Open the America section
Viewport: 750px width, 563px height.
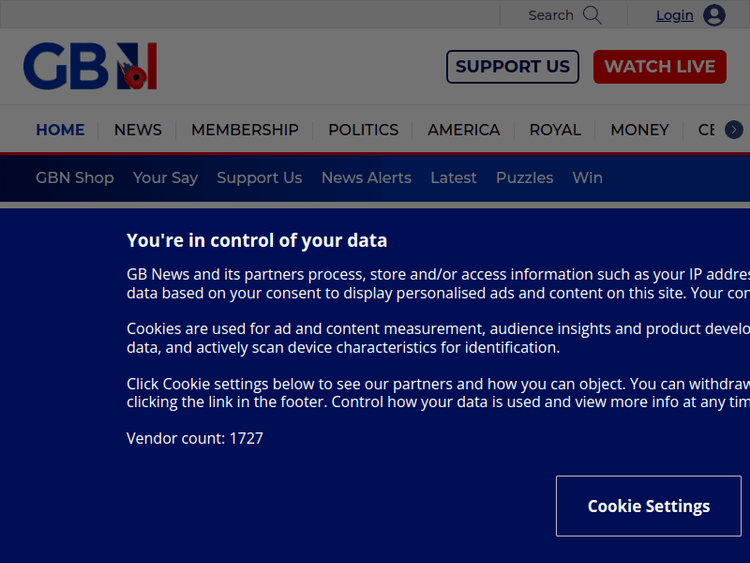(463, 130)
